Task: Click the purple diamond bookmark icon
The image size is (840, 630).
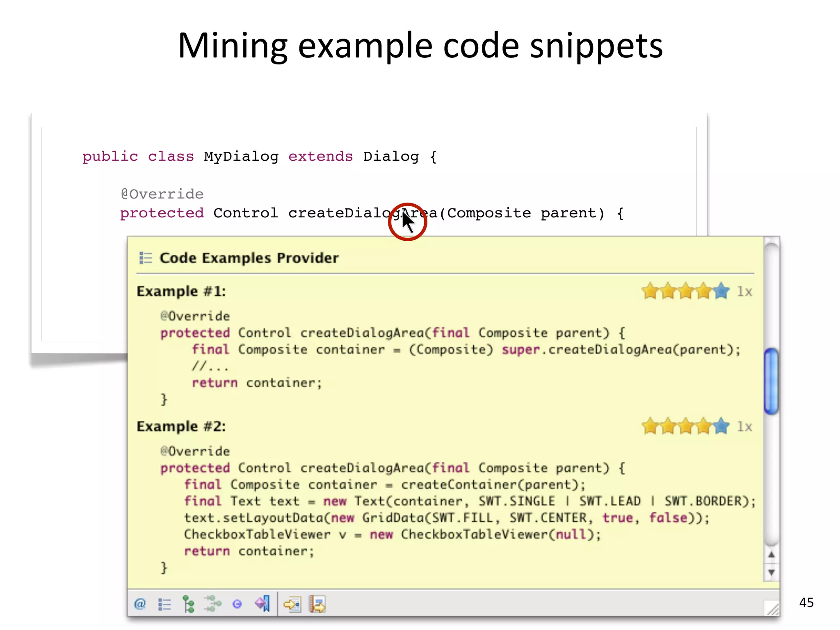Action: 262,603
